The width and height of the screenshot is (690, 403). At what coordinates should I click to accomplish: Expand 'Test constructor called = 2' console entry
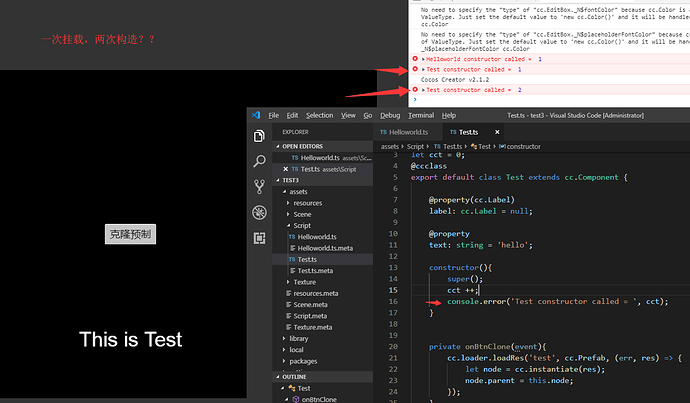(x=423, y=90)
